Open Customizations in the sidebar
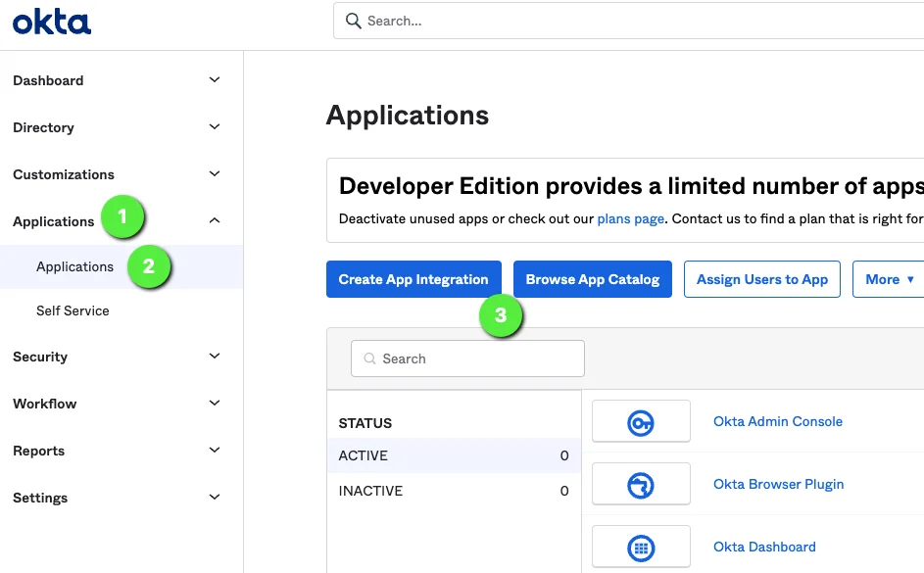924x573 pixels. tap(64, 174)
